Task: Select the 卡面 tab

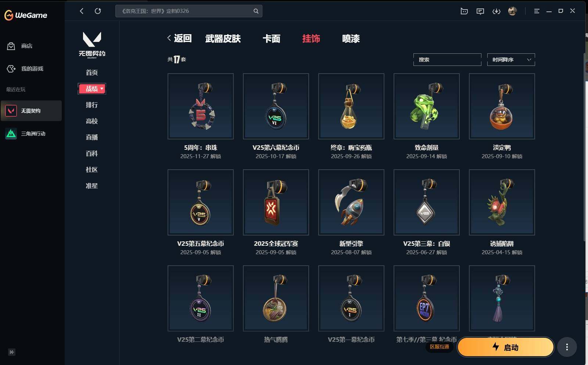Action: click(272, 39)
